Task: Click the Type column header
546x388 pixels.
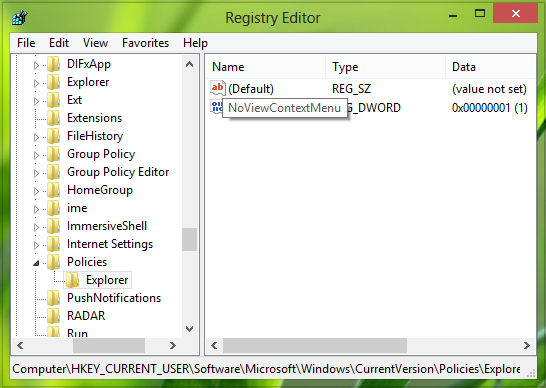Action: (x=386, y=67)
